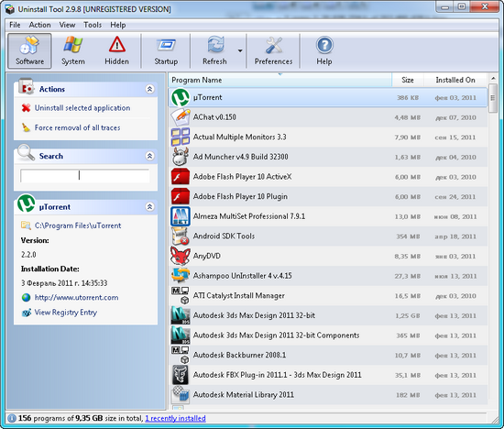Click Uninstall selected application
Viewport: 504px width, 429px height.
pyautogui.click(x=82, y=108)
